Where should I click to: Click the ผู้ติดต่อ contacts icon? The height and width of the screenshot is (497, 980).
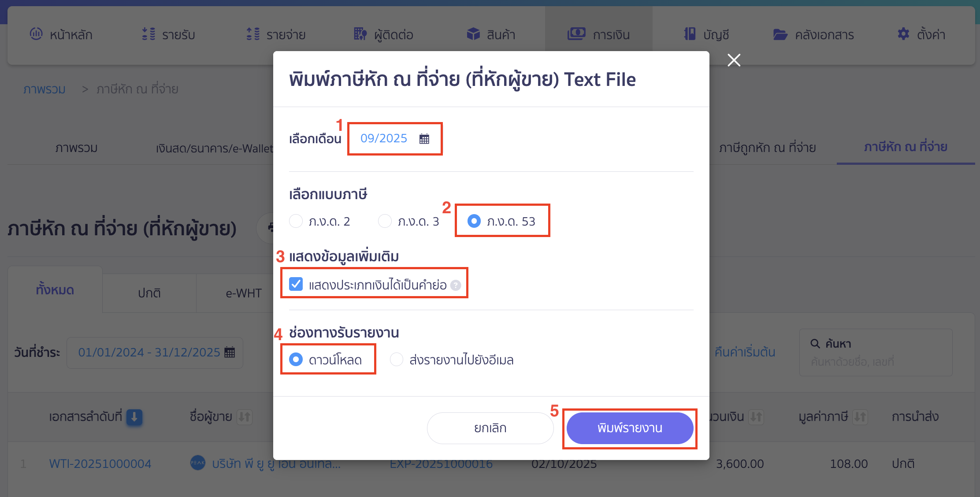tap(360, 34)
